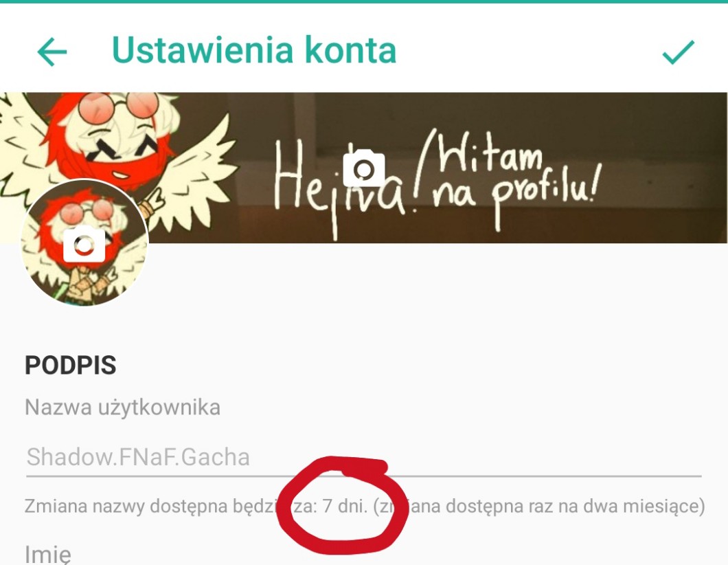
Task: Focus the Shadow.FNaF.Gacha username field
Action: point(363,457)
